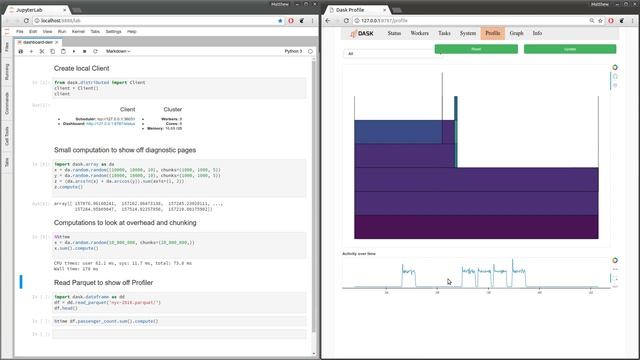Screen dimensions: 640x360
Task: Click zoom magnifier icon in Dask address bar
Action: click(591, 20)
